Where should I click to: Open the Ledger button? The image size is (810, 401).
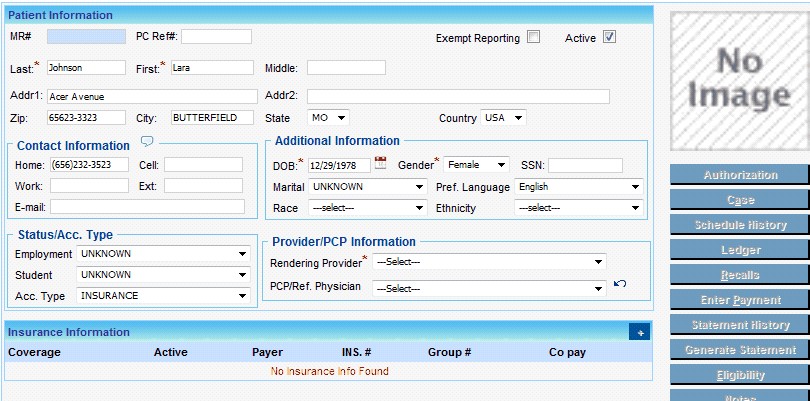click(x=740, y=250)
